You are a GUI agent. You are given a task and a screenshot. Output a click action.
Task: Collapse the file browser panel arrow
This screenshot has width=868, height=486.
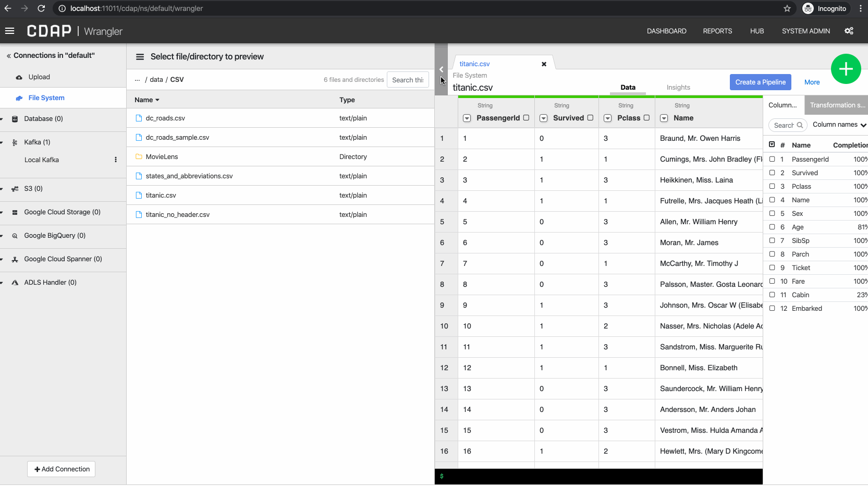click(441, 69)
